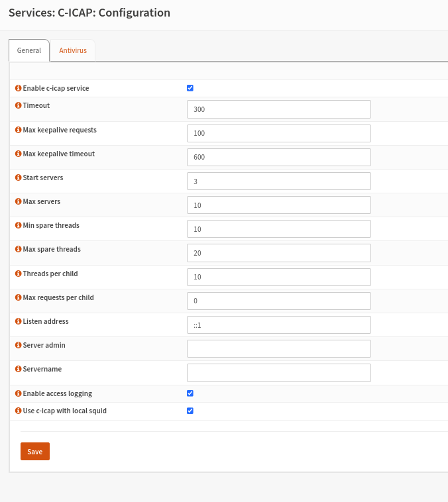The image size is (448, 502).
Task: Click the Max requests per child field
Action: tap(278, 301)
